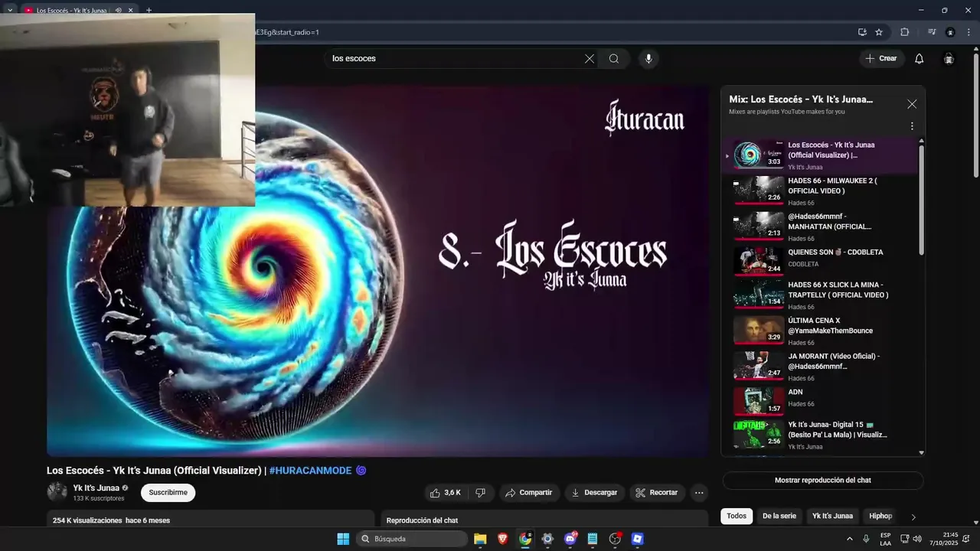The height and width of the screenshot is (551, 980).
Task: Show hidden system tray icons
Action: tap(849, 539)
